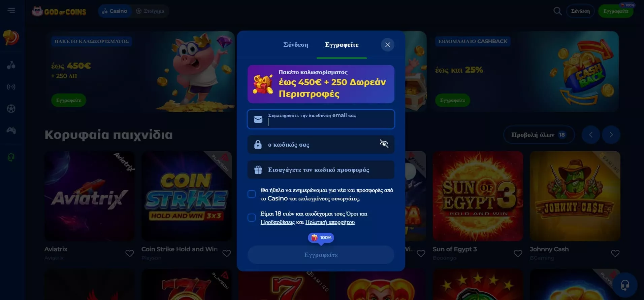Show previous games with left chevron

591,135
